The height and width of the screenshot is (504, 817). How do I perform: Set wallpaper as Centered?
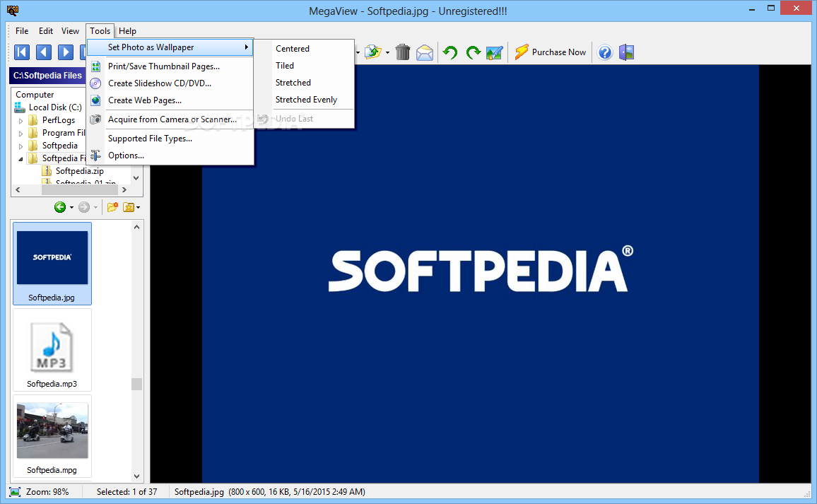[x=305, y=49]
